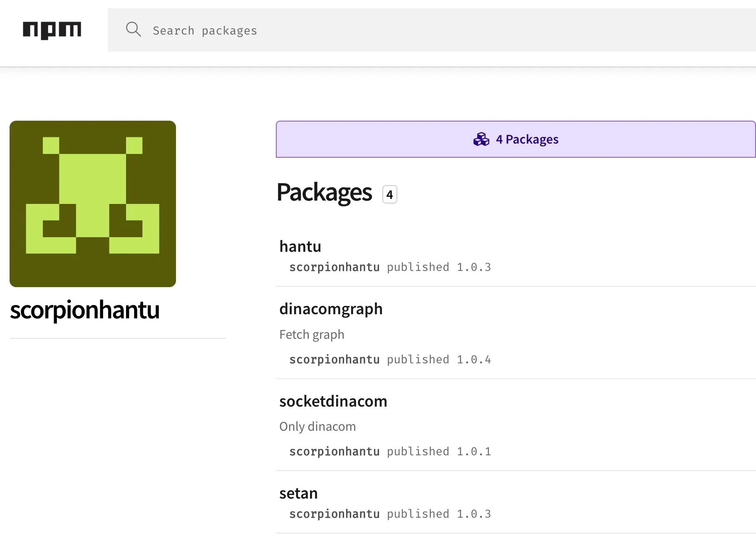Open the 4 Packages tab
This screenshot has width=756, height=551.
coord(516,139)
